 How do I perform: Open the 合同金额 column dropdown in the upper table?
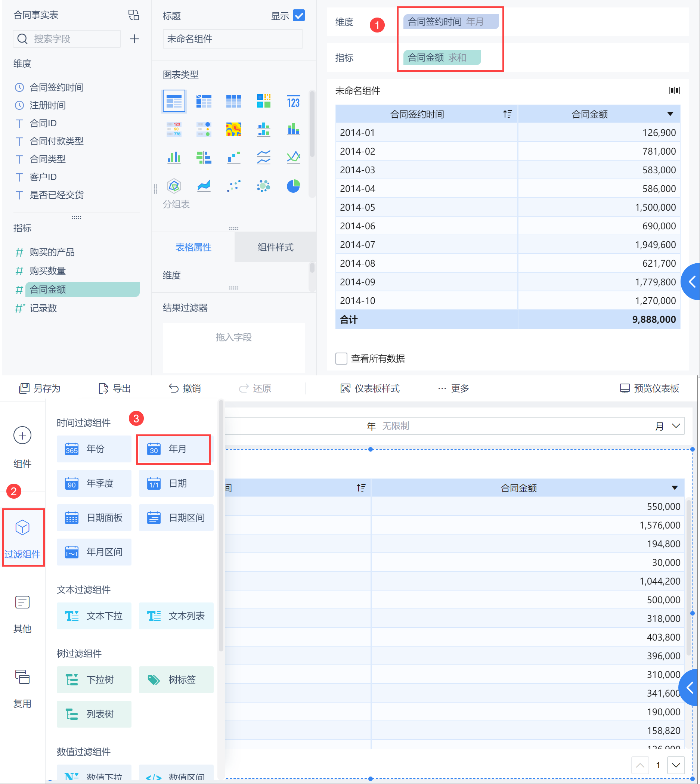coord(670,114)
